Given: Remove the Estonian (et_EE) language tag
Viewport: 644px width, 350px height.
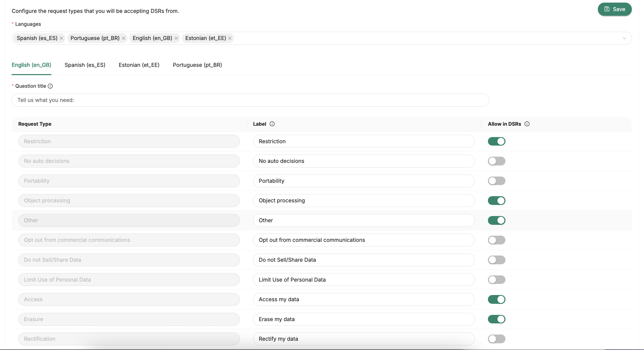Looking at the screenshot, I should (230, 38).
